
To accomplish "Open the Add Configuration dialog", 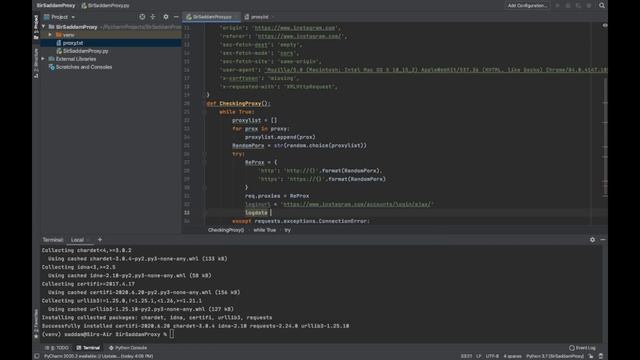I will click(x=527, y=6).
